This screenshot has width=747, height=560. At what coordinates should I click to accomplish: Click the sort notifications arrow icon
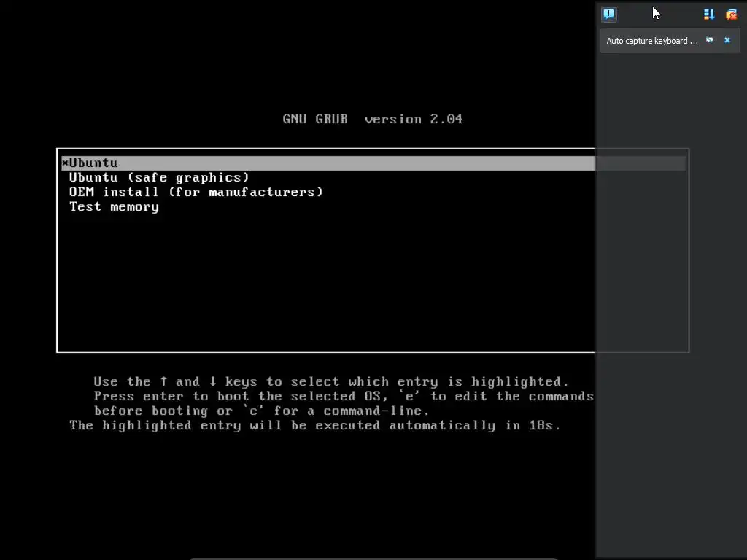tap(709, 15)
